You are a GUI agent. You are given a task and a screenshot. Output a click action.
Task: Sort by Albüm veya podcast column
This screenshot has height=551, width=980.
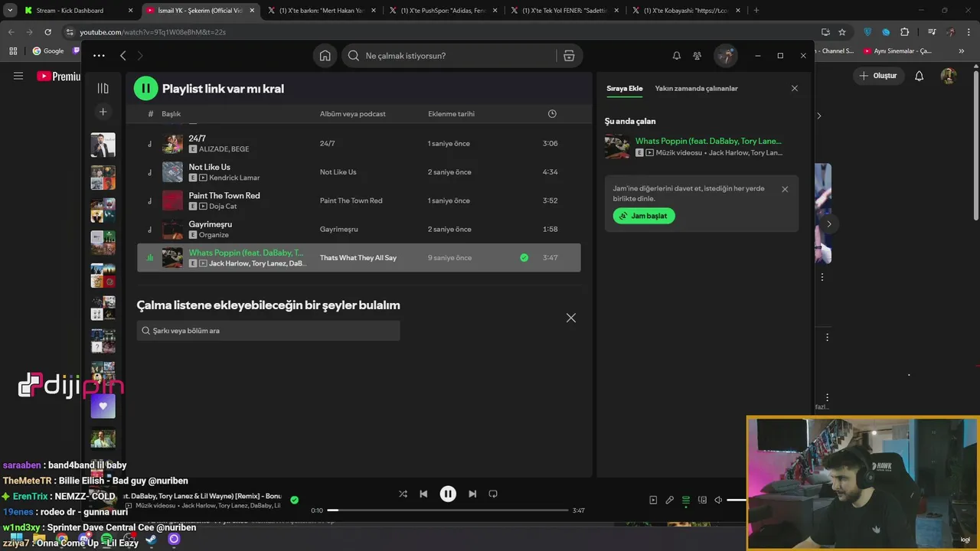pyautogui.click(x=352, y=114)
